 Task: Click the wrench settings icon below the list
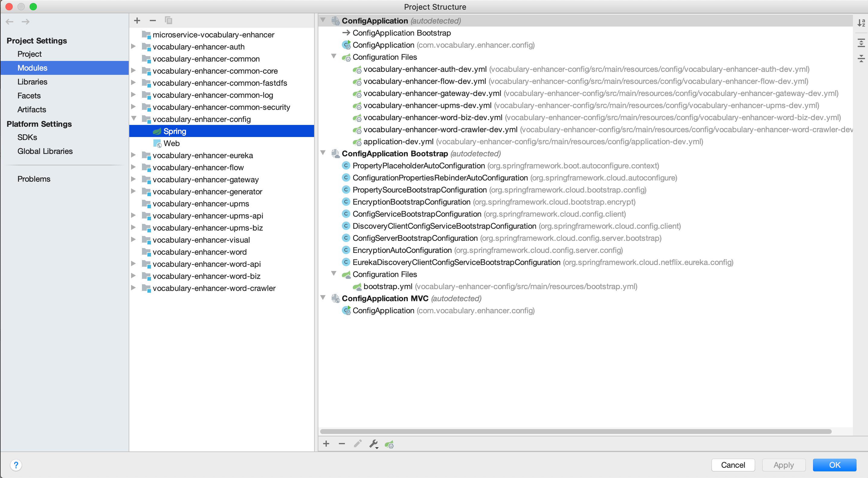[373, 444]
